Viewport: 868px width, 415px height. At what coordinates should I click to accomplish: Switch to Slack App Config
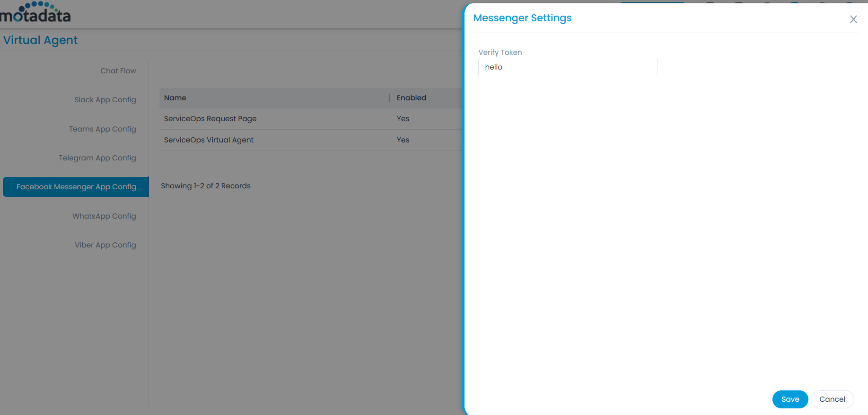105,100
